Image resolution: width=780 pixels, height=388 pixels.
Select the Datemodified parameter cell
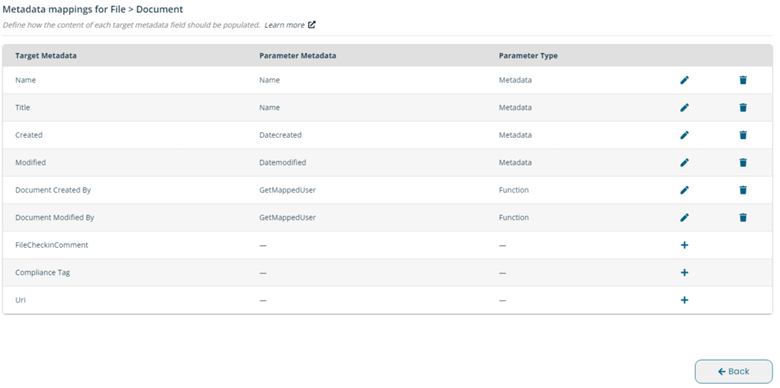283,162
